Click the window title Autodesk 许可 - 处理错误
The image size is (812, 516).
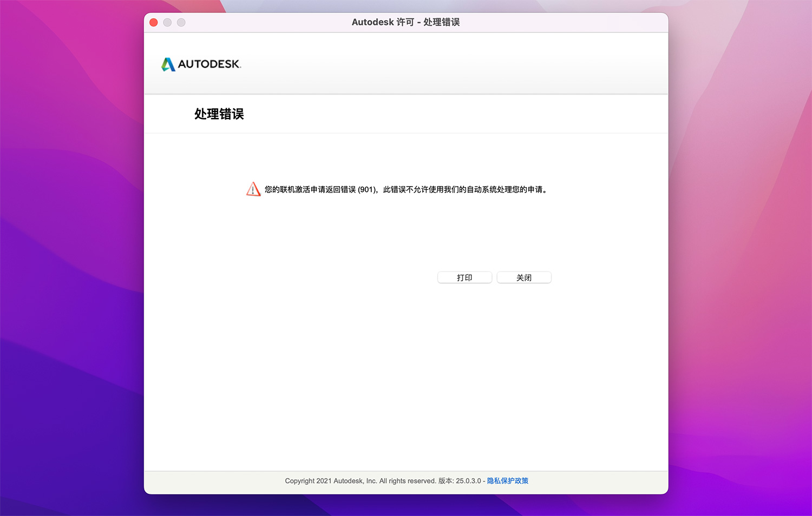tap(406, 22)
